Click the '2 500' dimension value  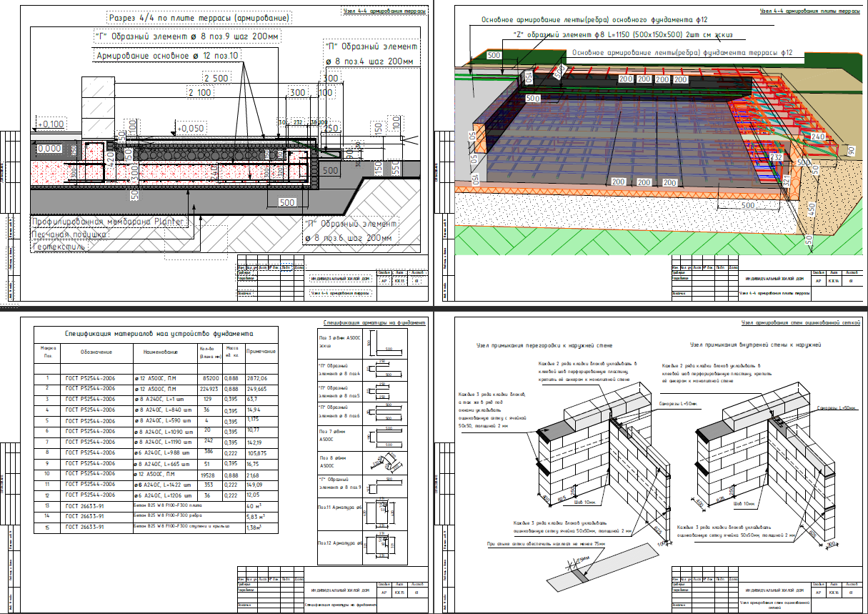[216, 77]
